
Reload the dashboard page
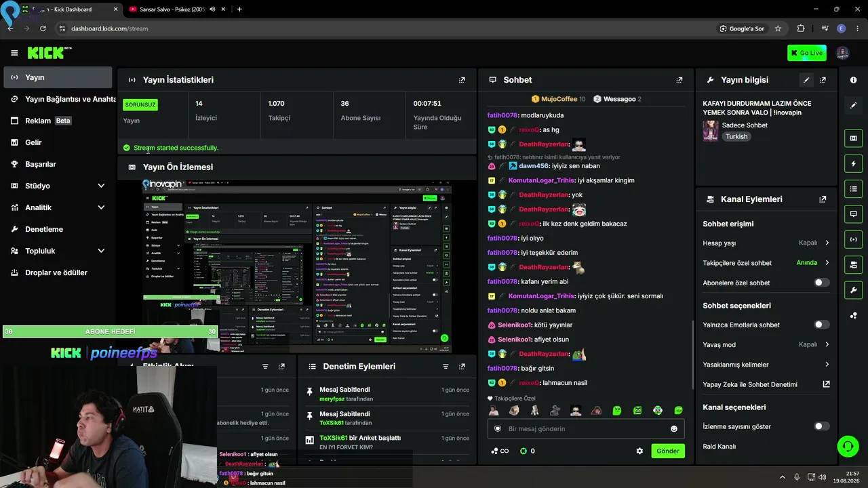[43, 28]
